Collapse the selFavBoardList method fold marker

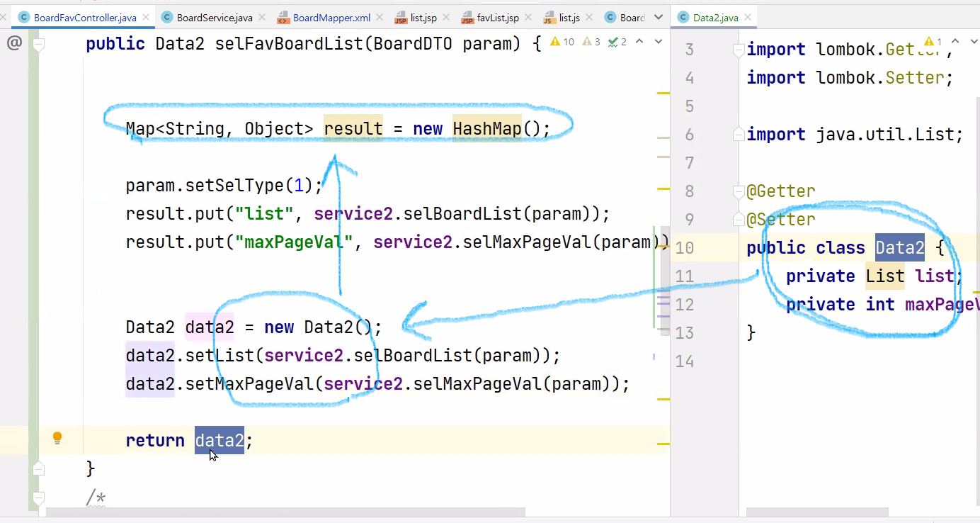pyautogui.click(x=39, y=44)
